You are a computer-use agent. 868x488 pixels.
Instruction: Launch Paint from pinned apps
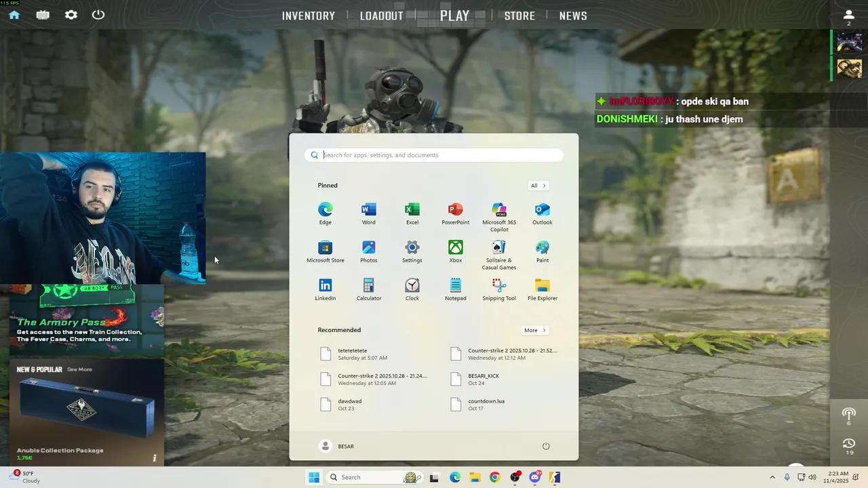click(542, 252)
